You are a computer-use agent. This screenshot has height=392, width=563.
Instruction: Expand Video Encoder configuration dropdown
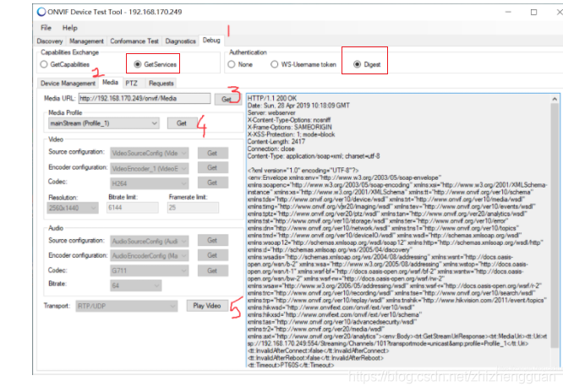coord(150,168)
